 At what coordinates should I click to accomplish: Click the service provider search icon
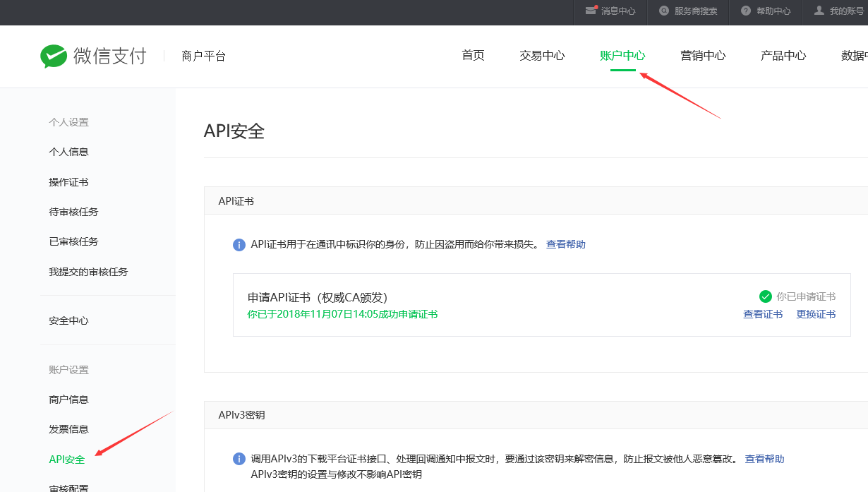pos(663,11)
